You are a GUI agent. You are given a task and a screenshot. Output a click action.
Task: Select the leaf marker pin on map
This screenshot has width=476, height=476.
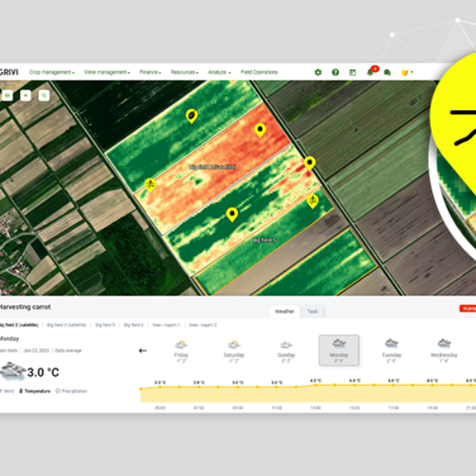click(x=191, y=116)
